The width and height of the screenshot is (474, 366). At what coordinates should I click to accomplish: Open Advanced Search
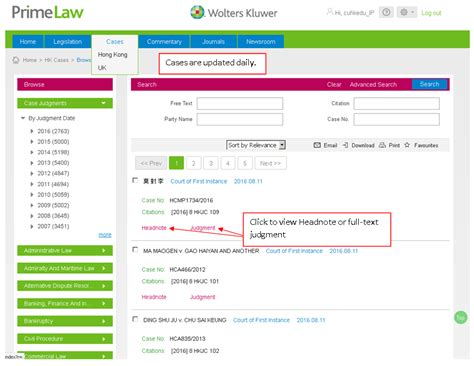(x=373, y=85)
